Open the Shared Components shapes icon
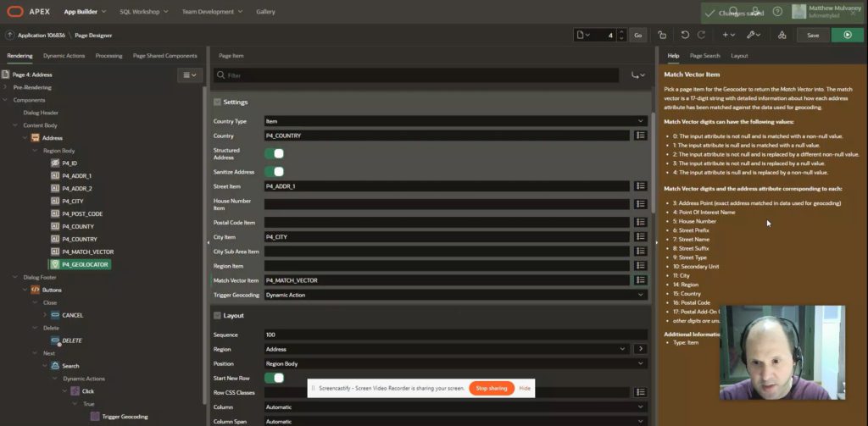 click(x=782, y=35)
